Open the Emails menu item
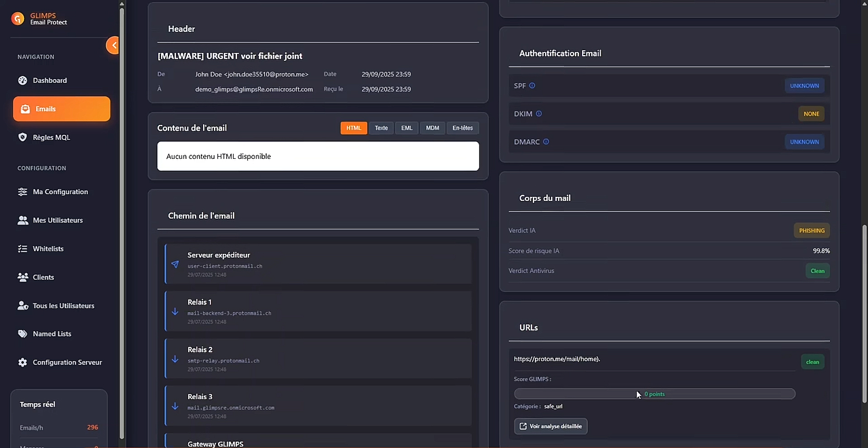 tap(62, 109)
